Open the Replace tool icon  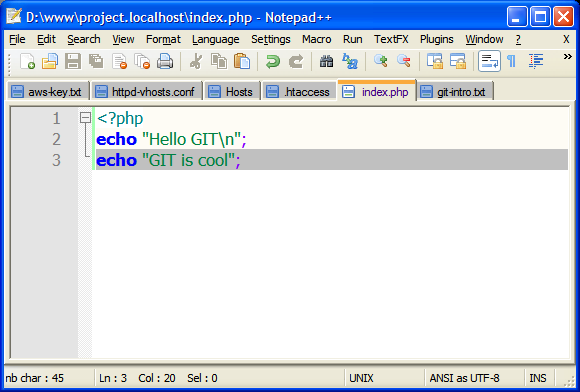point(350,61)
